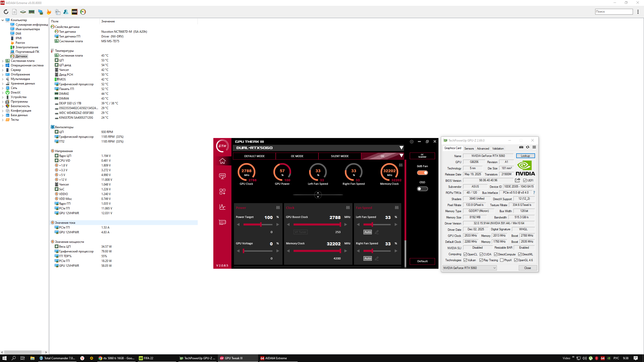The height and width of the screenshot is (362, 644).
Task: Click the GPU Boost Clock slider handle
Action: [x=340, y=224]
